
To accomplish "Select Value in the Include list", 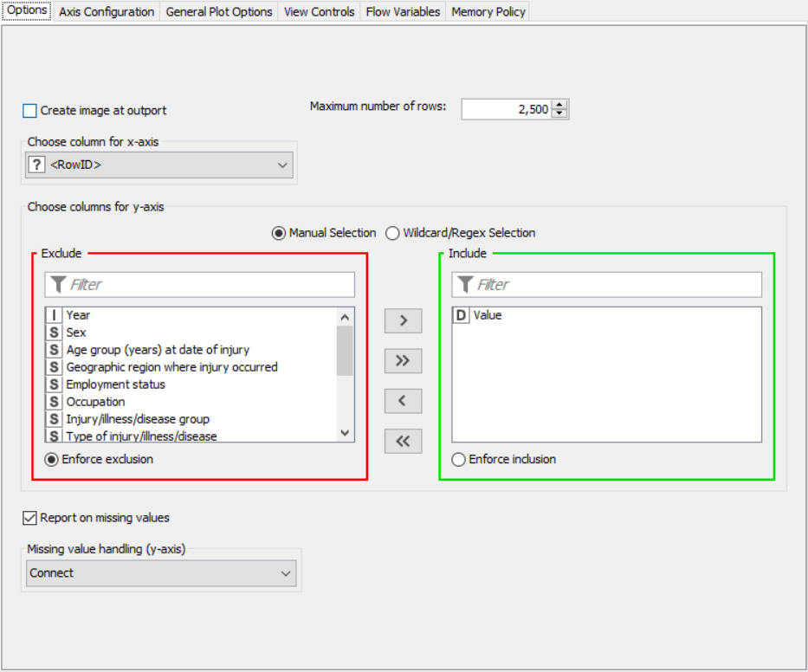I will click(607, 315).
